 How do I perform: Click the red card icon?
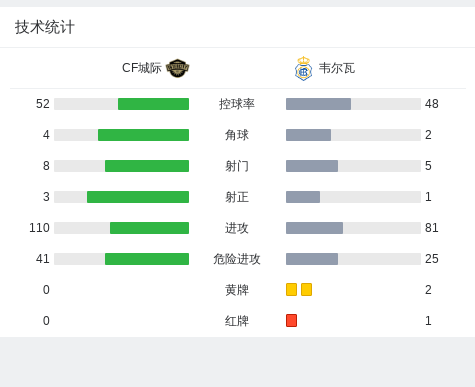tap(291, 321)
